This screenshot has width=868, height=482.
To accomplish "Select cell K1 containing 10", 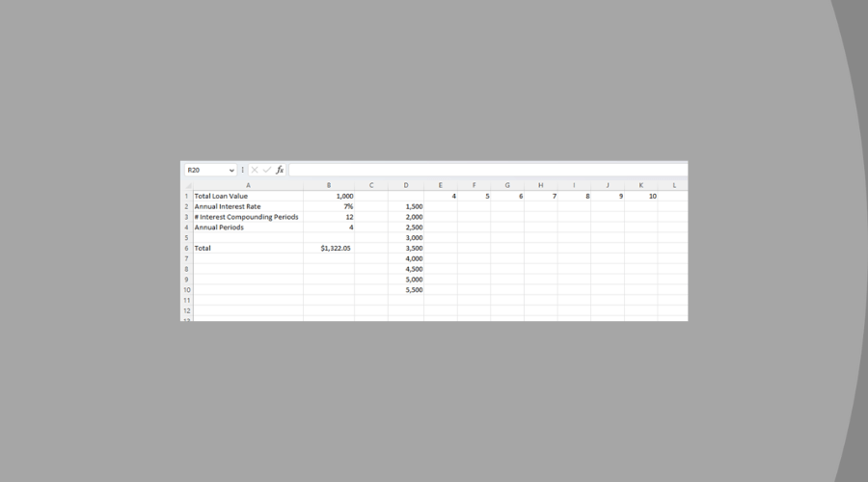I will point(641,196).
